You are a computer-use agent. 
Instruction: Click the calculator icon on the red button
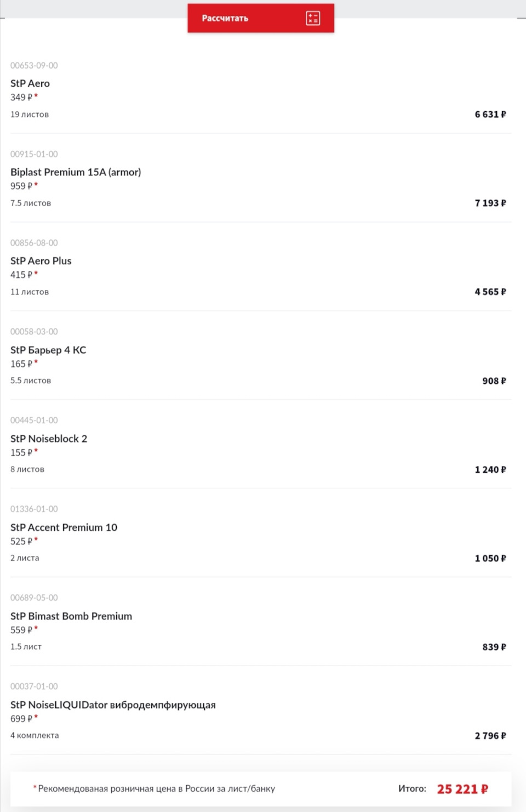click(313, 18)
